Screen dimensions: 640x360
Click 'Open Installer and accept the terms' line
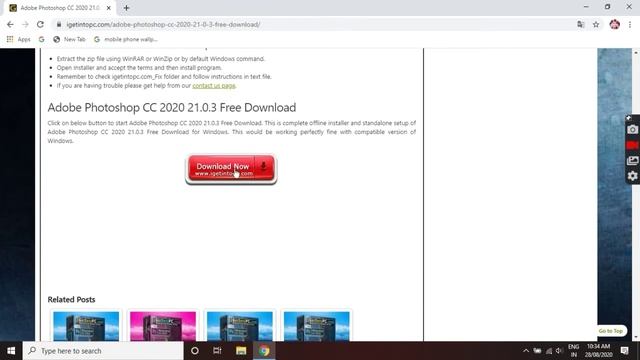coord(139,68)
